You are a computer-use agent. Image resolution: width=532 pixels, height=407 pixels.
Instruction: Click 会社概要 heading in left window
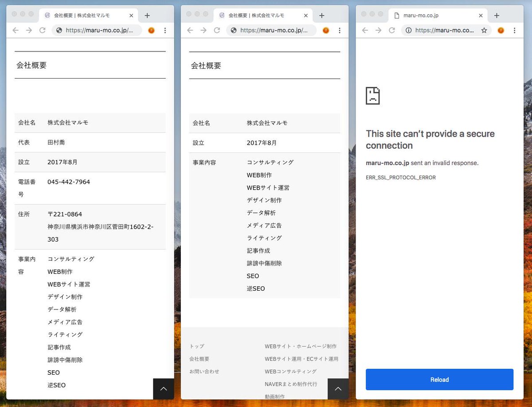[x=31, y=65]
